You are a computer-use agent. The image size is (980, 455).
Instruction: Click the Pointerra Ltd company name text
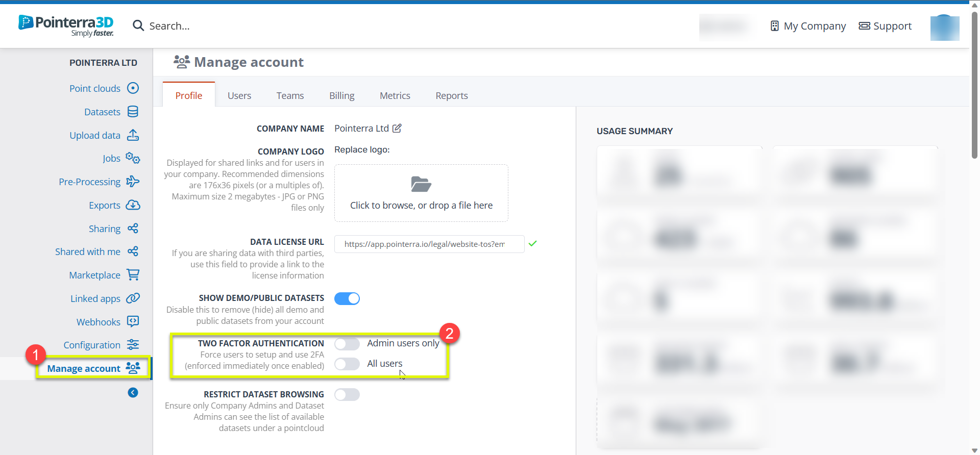coord(361,129)
